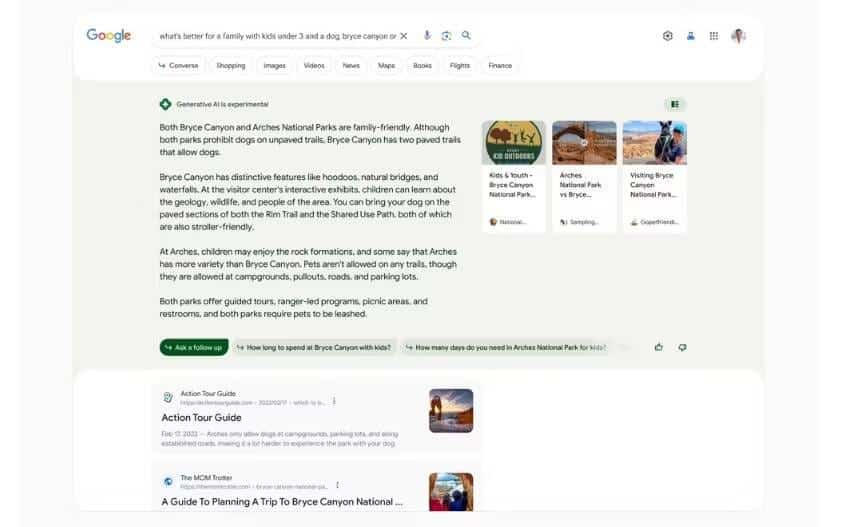Give thumbs up to AI answer
The image size is (862, 527).
[x=659, y=347]
